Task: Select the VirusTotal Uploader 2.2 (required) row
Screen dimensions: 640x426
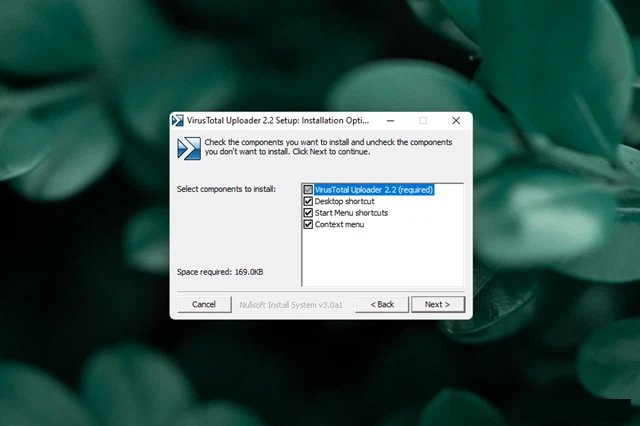Action: [x=374, y=190]
